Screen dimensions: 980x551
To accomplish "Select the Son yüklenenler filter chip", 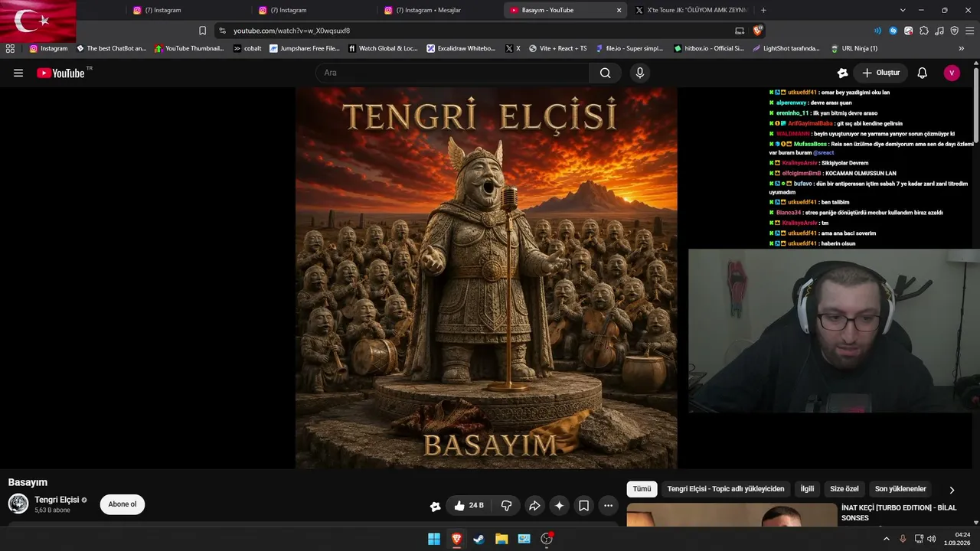I will (900, 489).
